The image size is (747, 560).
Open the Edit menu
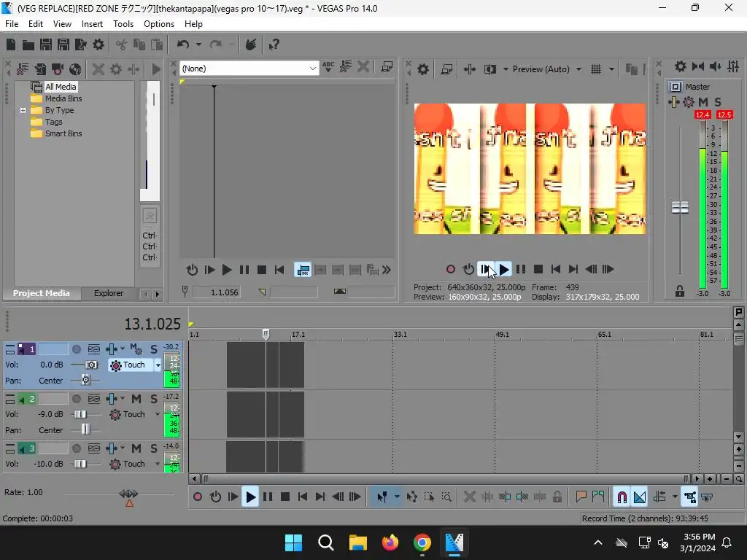36,24
